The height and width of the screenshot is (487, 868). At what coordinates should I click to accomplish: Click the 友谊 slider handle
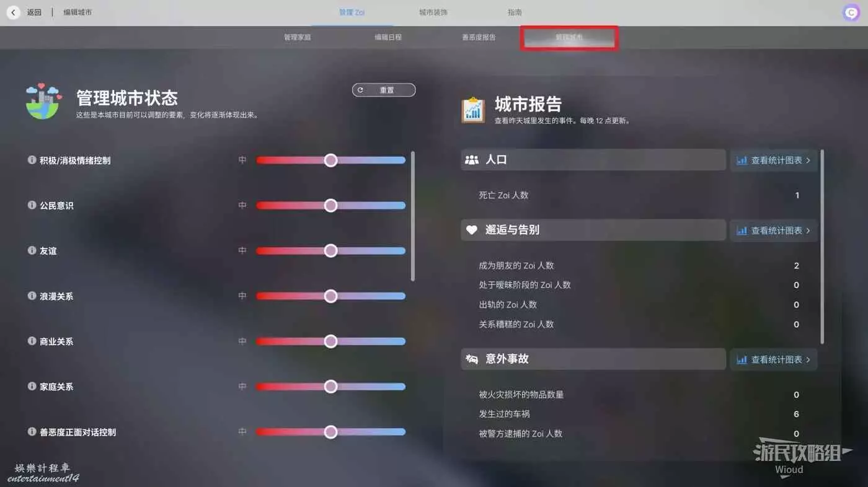pyautogui.click(x=330, y=250)
